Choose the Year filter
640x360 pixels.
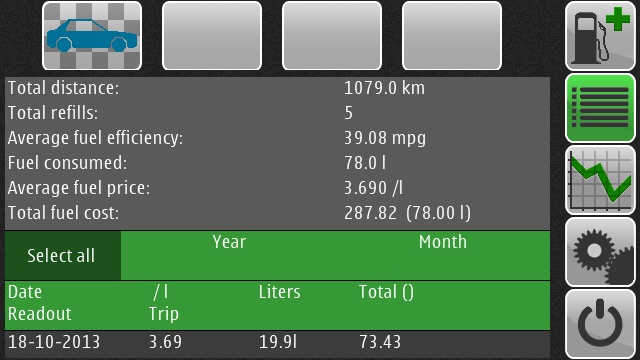click(x=229, y=242)
